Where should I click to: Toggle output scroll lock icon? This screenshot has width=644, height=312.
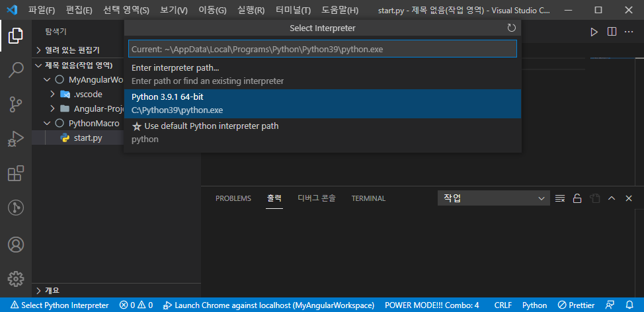(577, 199)
